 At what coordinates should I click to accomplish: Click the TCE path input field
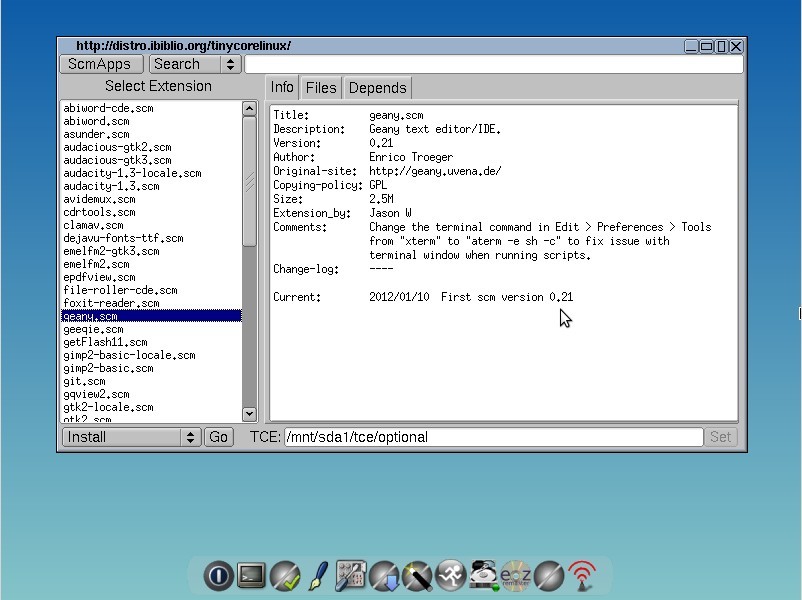coord(494,437)
